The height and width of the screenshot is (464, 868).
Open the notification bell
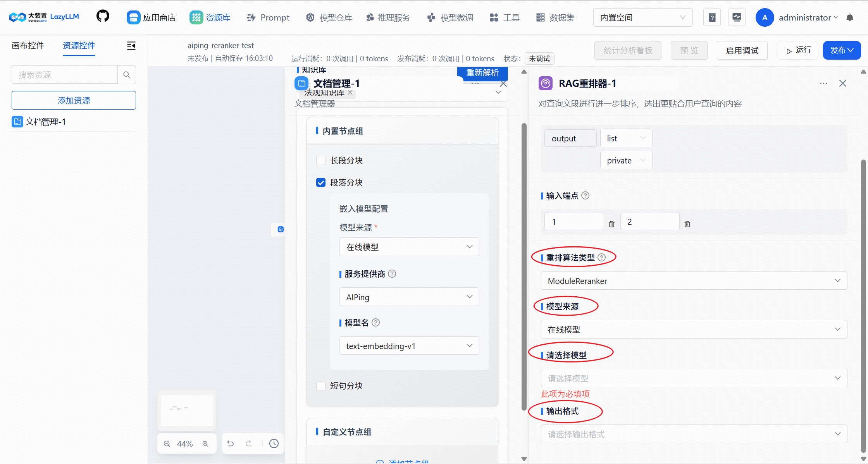[850, 17]
